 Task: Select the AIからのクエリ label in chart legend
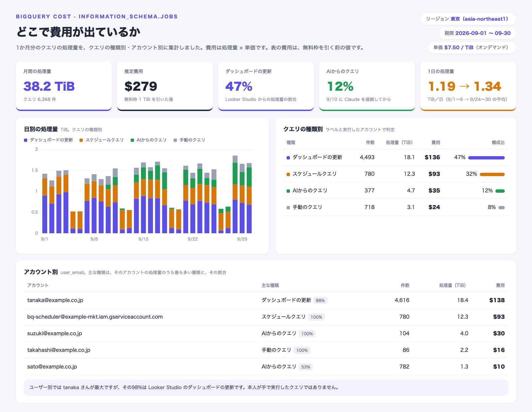tap(151, 140)
